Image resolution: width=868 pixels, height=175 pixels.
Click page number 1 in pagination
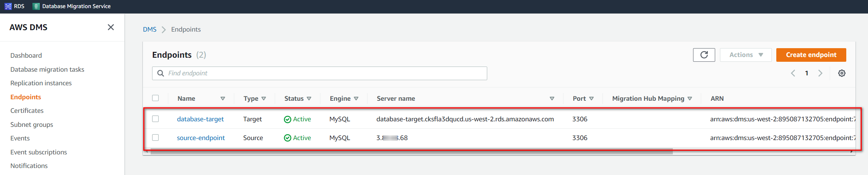click(x=806, y=73)
